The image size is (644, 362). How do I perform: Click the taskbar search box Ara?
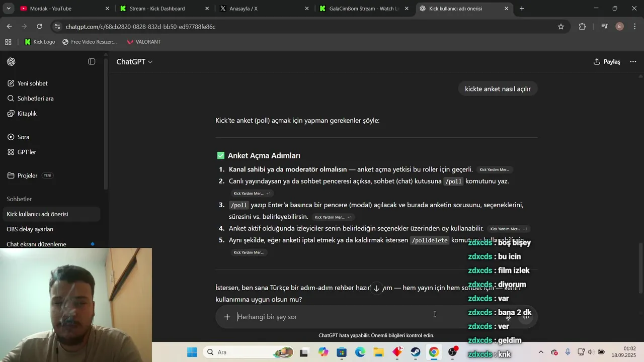click(x=249, y=352)
